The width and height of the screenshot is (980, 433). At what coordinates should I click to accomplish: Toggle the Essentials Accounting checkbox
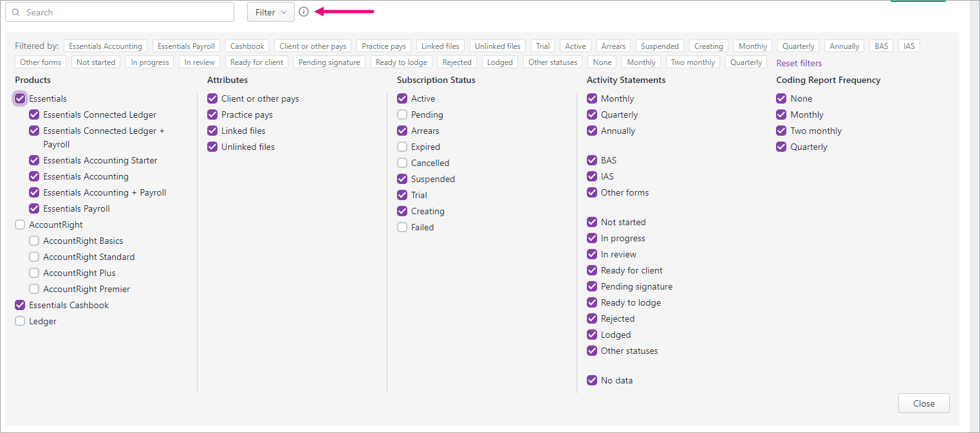[34, 176]
